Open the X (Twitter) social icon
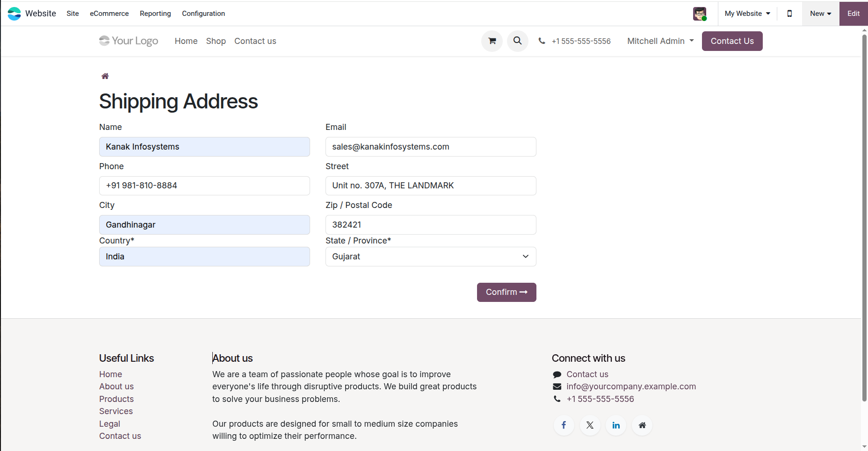The height and width of the screenshot is (451, 868). pos(590,425)
